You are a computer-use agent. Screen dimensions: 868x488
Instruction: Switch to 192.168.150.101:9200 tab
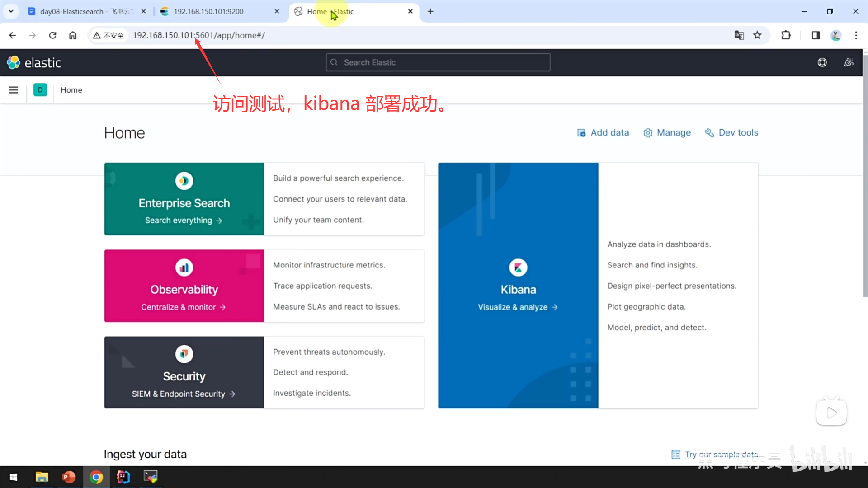pyautogui.click(x=208, y=11)
